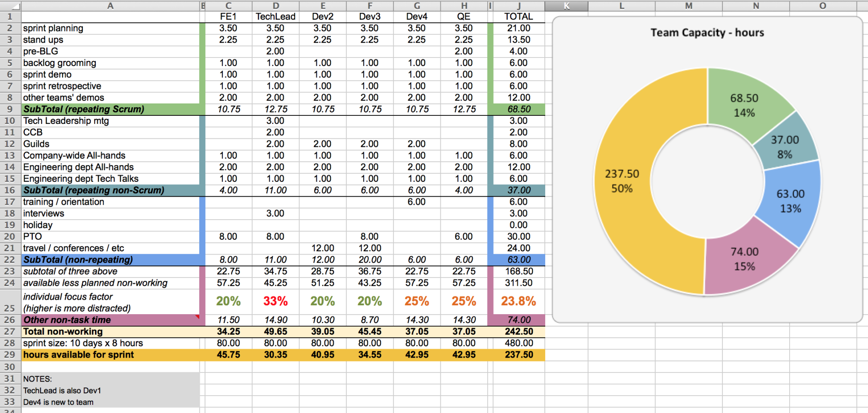
Task: Click the NOTES: cell
Action: click(x=38, y=378)
